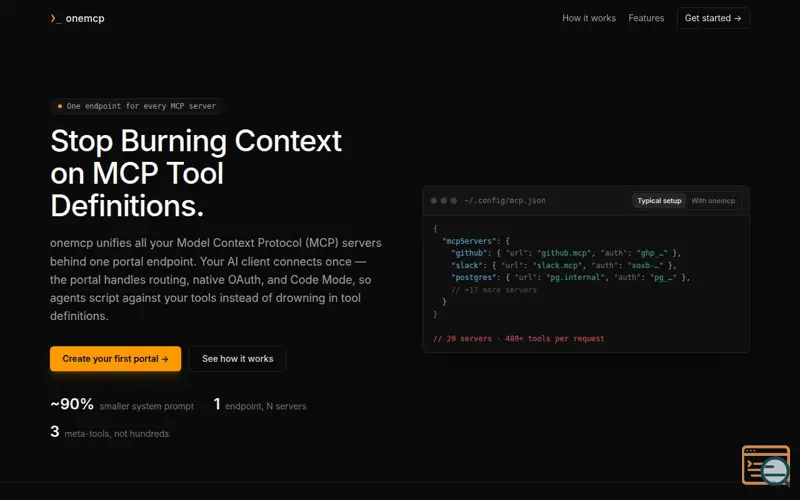Open the floating terminal widget icon at bottom right
Viewport: 800px width, 500px height.
(766, 465)
